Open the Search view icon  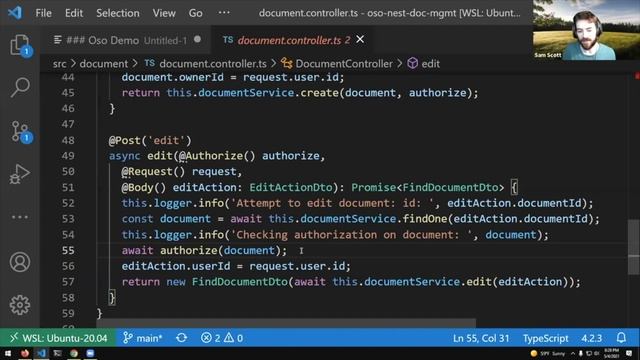pyautogui.click(x=20, y=87)
